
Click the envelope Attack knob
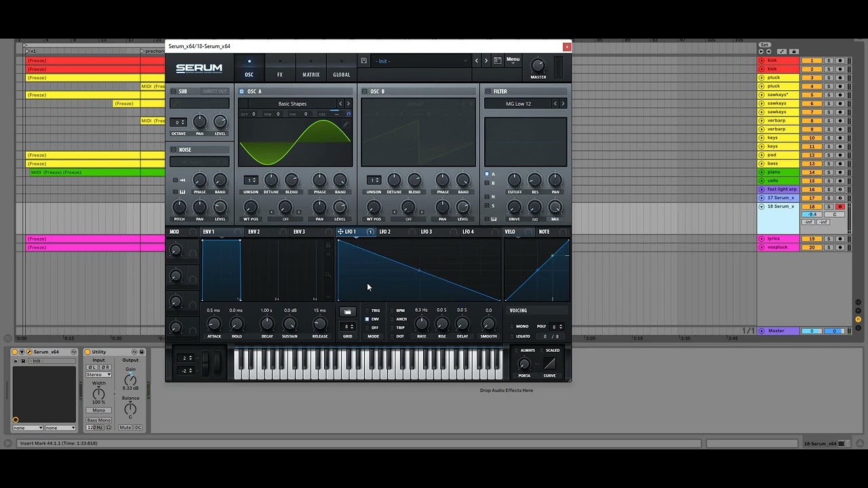click(x=214, y=324)
